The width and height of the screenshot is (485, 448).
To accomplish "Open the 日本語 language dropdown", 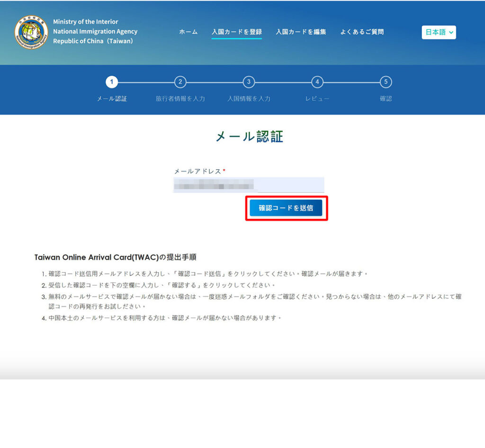I will click(x=439, y=32).
